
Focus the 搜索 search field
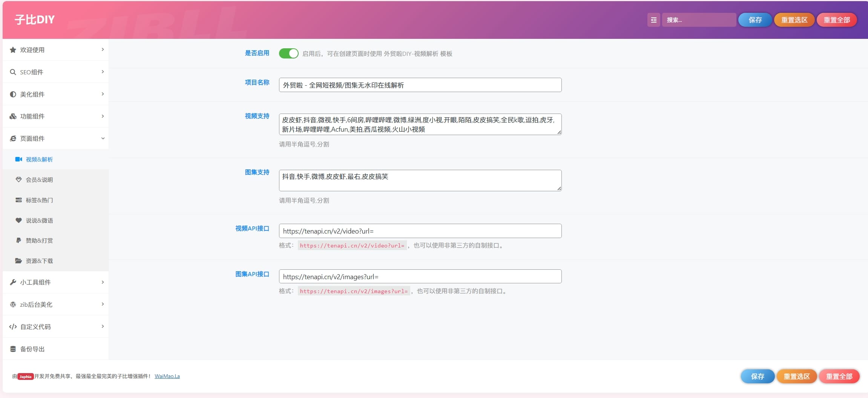point(699,20)
